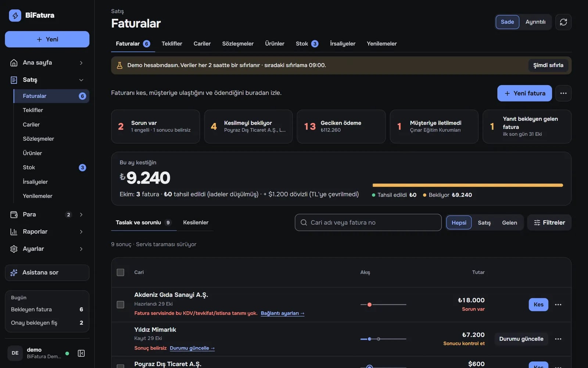Switch to the Kesilenler tab
This screenshot has width=588, height=368.
[x=196, y=223]
